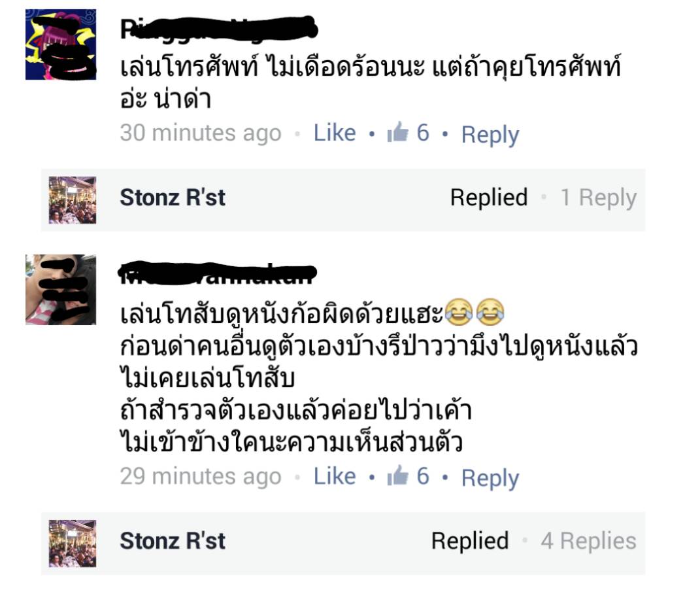Open Stonz R'st name in first reply row
Image resolution: width=700 pixels, height=590 pixels.
coord(173,198)
